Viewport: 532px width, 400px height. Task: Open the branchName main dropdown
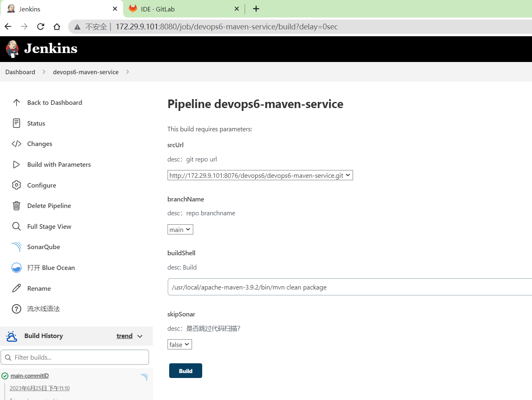click(x=180, y=230)
